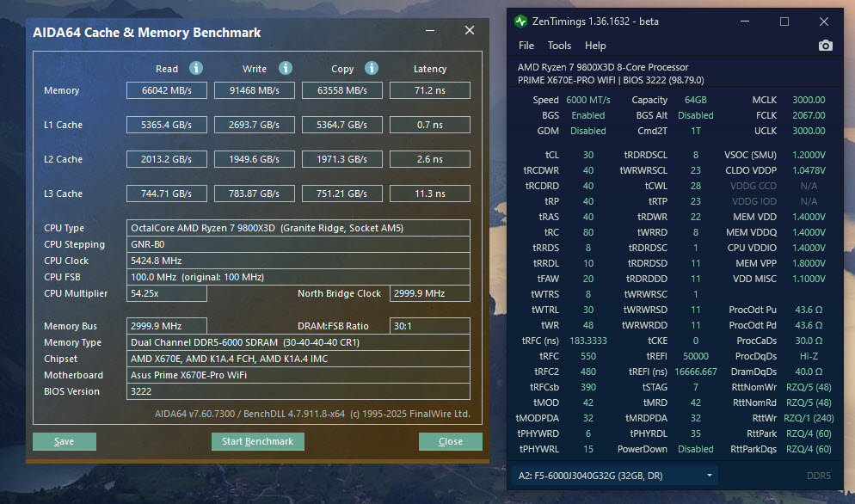Click L1 Cache read value 5365.4 GB/s
855x504 pixels.
point(167,125)
